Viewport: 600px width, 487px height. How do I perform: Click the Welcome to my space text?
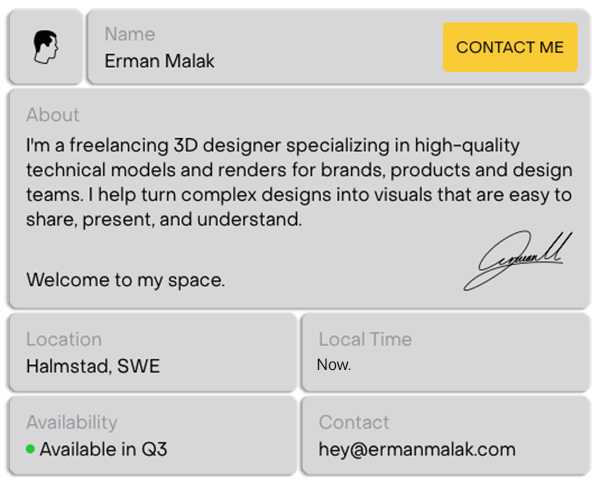[125, 280]
